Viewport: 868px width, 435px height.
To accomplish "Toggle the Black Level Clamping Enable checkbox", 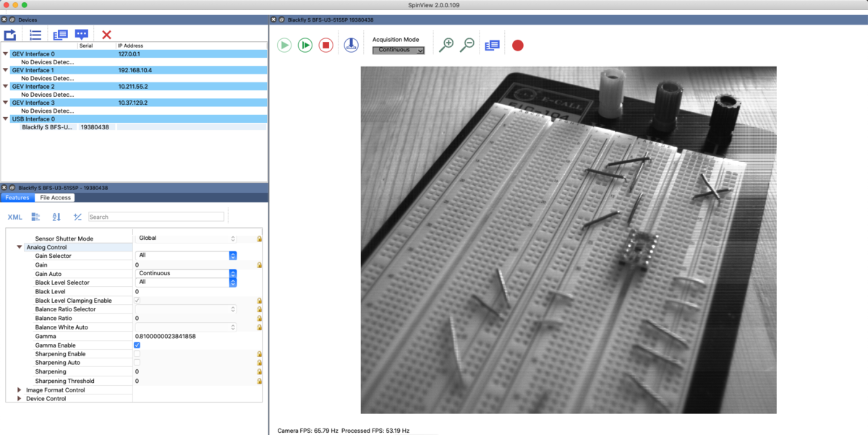I will pyautogui.click(x=137, y=301).
